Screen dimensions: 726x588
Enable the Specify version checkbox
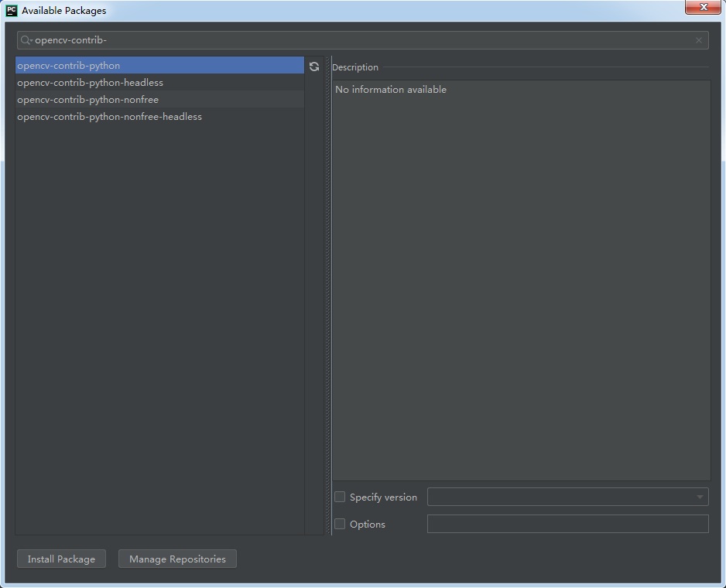pyautogui.click(x=339, y=497)
